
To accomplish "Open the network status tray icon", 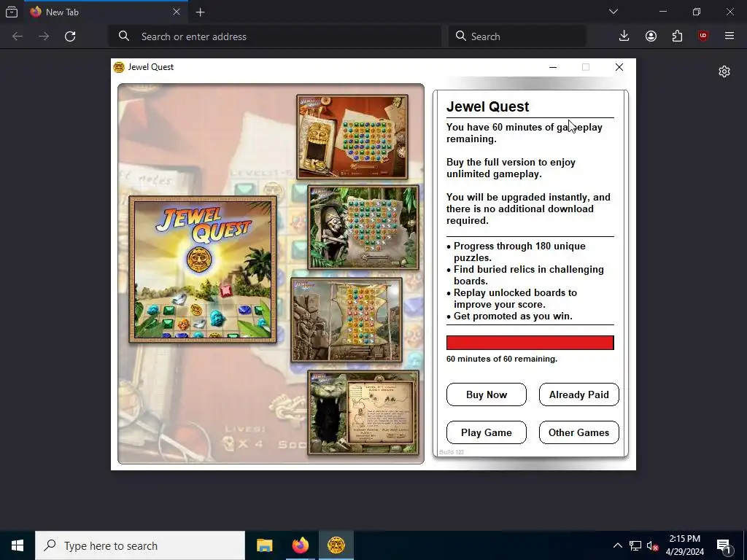I will [635, 545].
